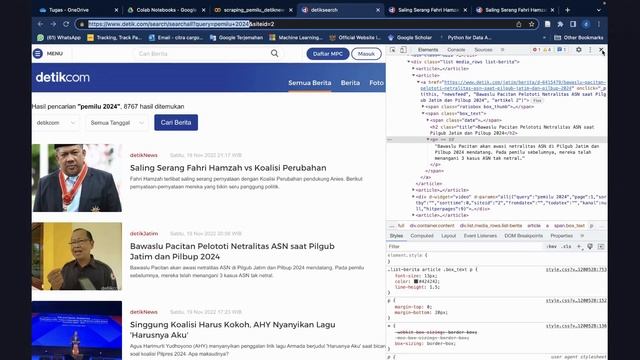
Task: Open the DOM Breakpoints tab
Action: coord(524,236)
